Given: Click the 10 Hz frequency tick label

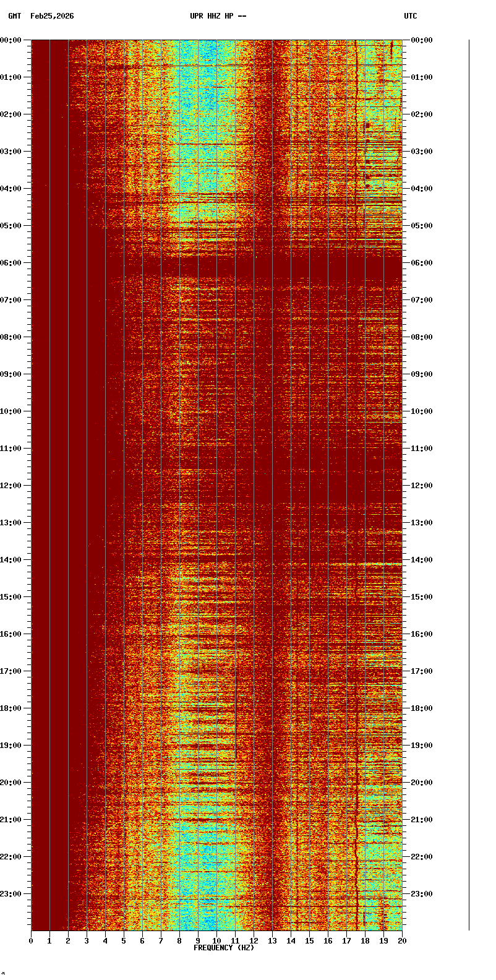Looking at the screenshot, I should pyautogui.click(x=216, y=941).
